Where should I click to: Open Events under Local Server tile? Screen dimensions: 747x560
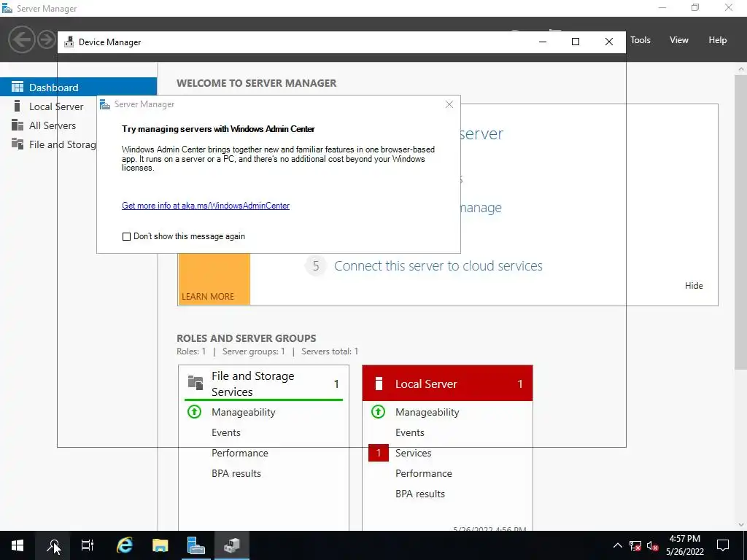pyautogui.click(x=410, y=433)
